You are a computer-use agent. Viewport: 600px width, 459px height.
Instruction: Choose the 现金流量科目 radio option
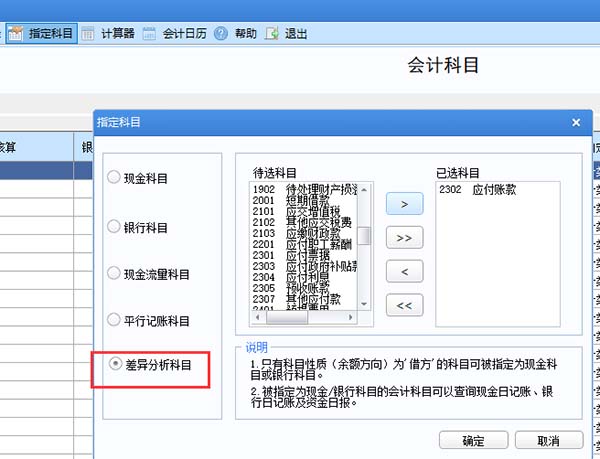pyautogui.click(x=116, y=274)
